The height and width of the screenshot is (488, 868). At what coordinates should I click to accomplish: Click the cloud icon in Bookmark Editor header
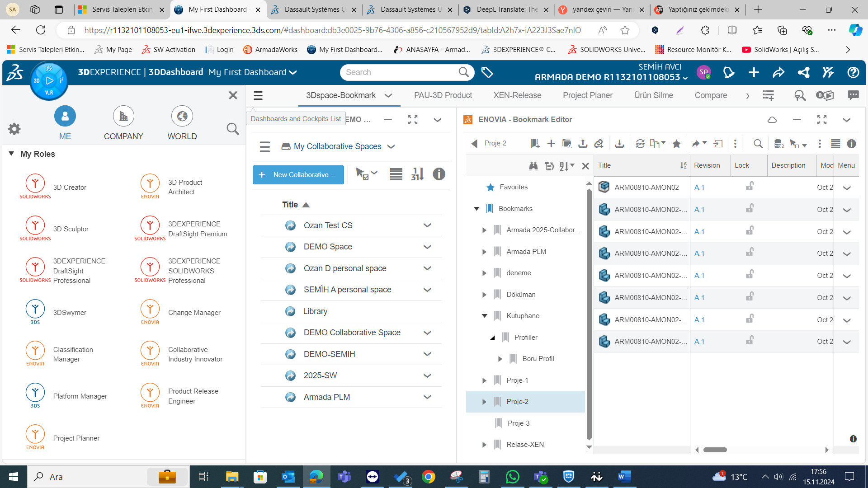click(x=772, y=120)
